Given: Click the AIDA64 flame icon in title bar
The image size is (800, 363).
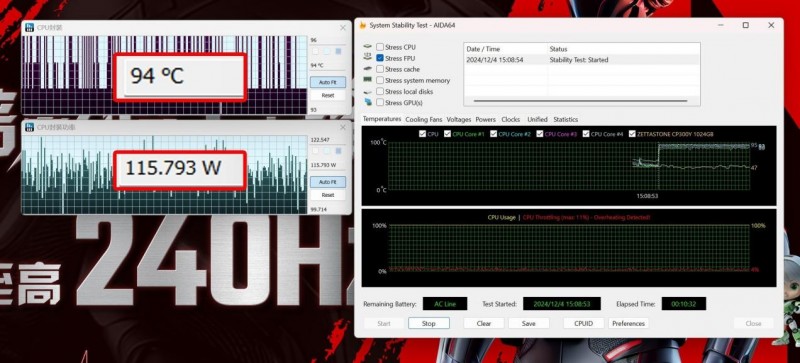Looking at the screenshot, I should click(363, 25).
